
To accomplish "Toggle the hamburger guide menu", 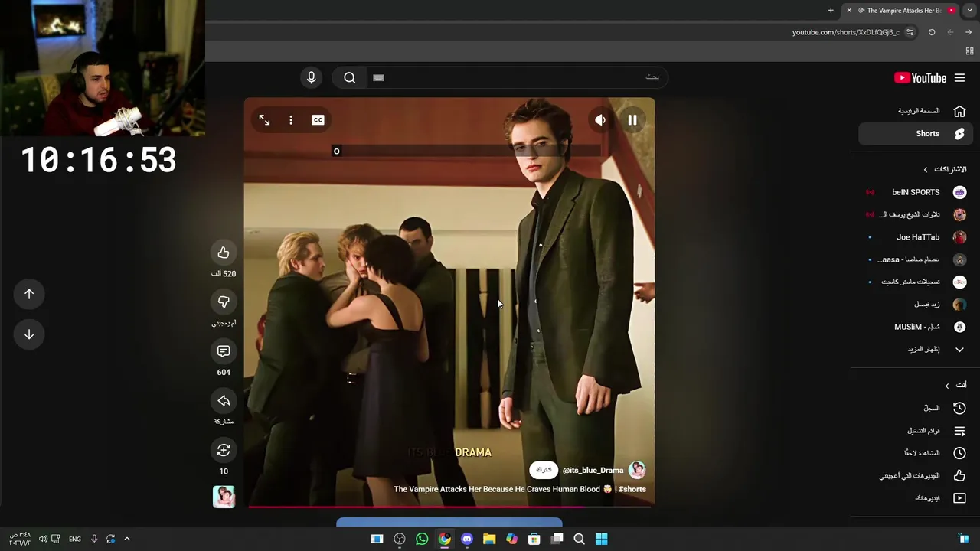I will (959, 78).
